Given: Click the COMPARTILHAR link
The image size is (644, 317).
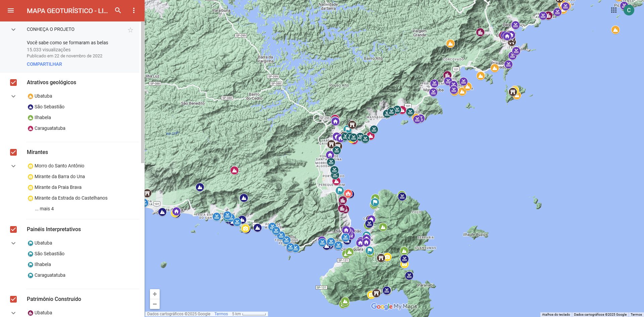Looking at the screenshot, I should tap(44, 64).
